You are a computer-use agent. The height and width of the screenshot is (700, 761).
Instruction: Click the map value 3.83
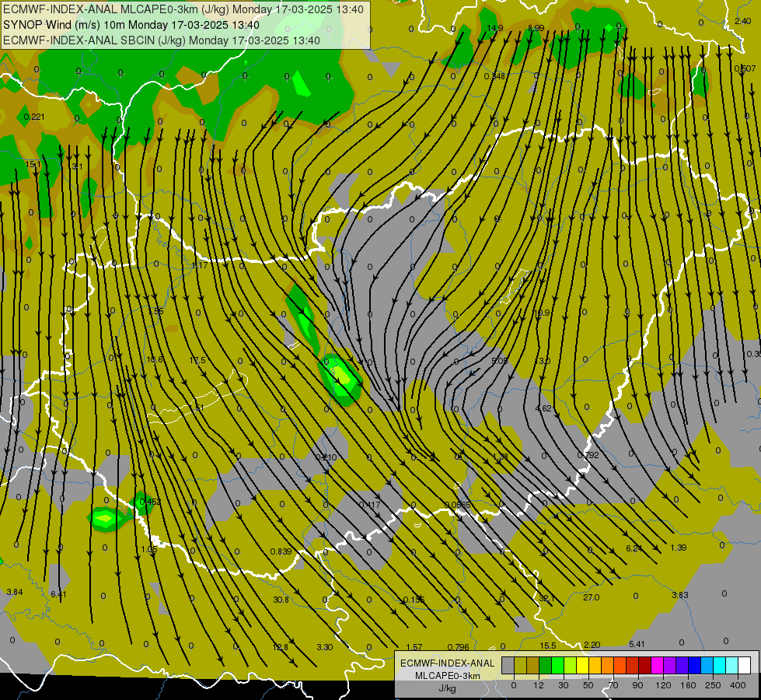pos(680,595)
